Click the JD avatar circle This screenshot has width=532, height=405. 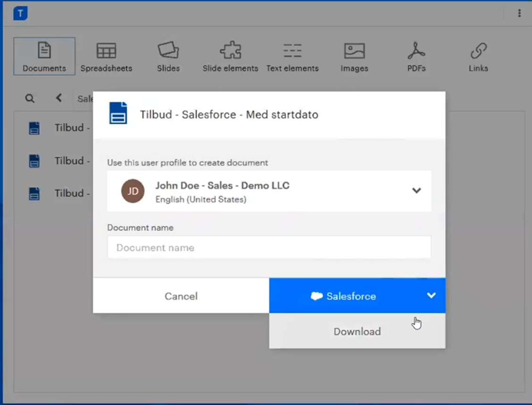point(133,191)
